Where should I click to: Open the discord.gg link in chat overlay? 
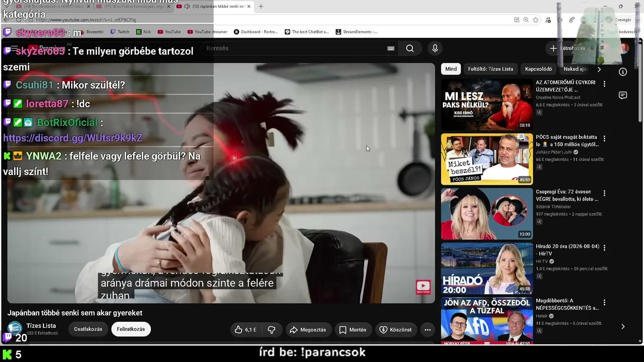73,138
